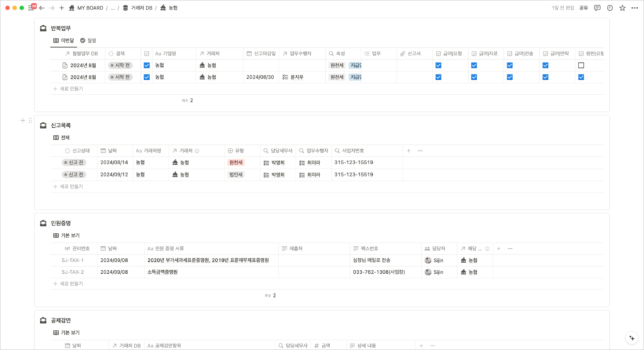The height and width of the screenshot is (350, 644).
Task: Switch to the 월별 view tab
Action: [x=88, y=40]
